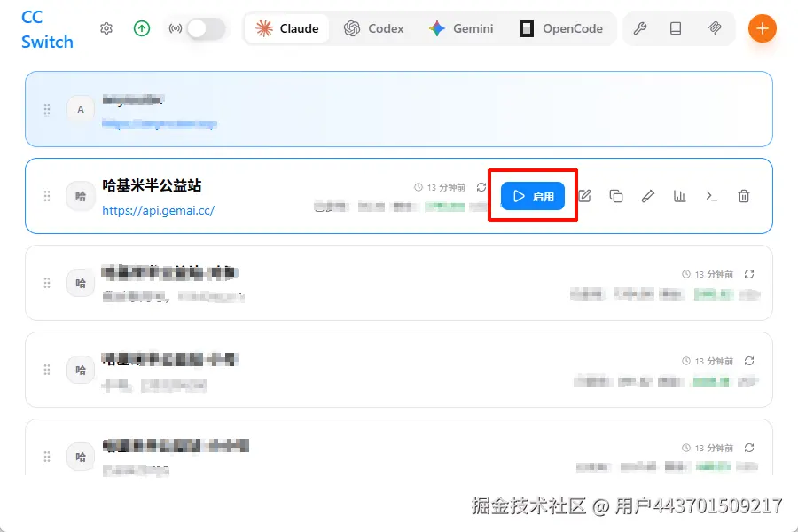Copy the 哈基米半公益站 provider entry

coord(616,196)
